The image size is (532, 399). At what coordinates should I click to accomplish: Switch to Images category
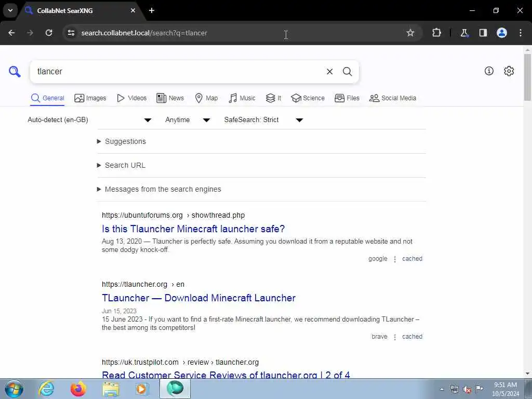(x=90, y=98)
